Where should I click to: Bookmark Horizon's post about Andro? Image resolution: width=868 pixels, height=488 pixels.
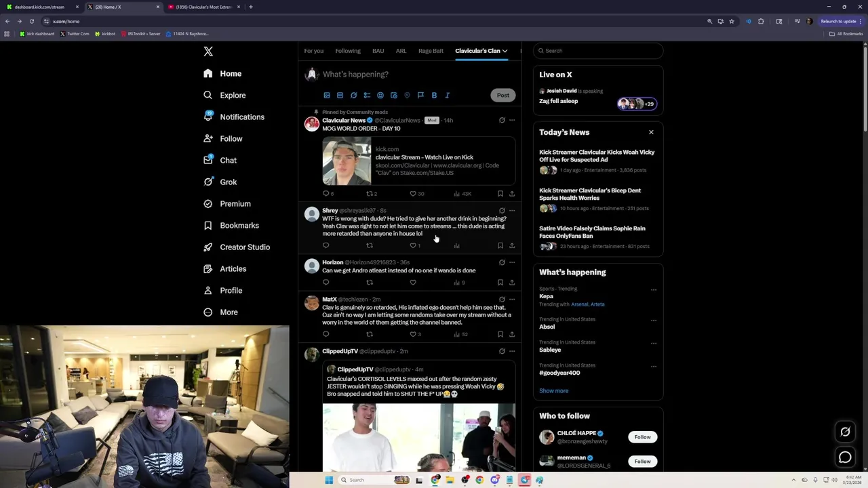click(500, 282)
